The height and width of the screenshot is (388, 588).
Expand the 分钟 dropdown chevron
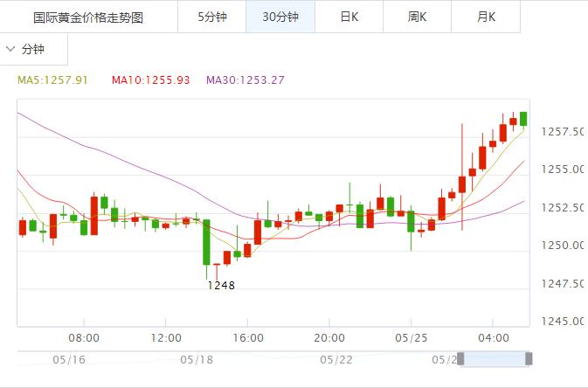pos(10,50)
